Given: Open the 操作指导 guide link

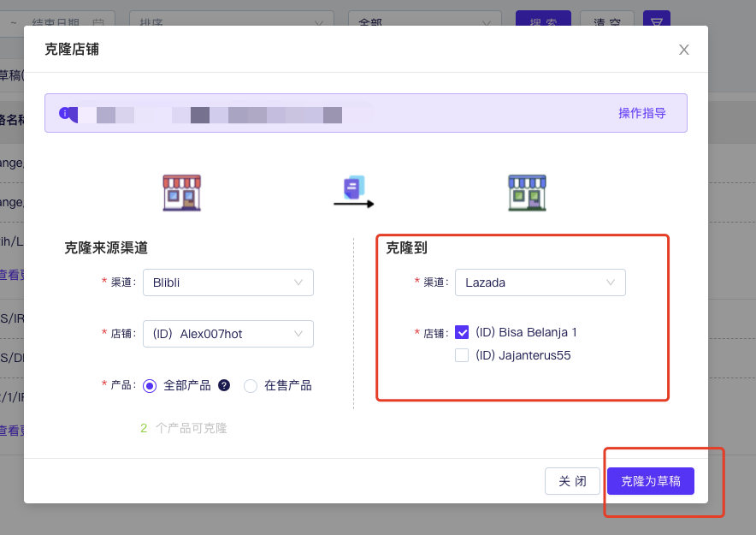Looking at the screenshot, I should pos(641,113).
